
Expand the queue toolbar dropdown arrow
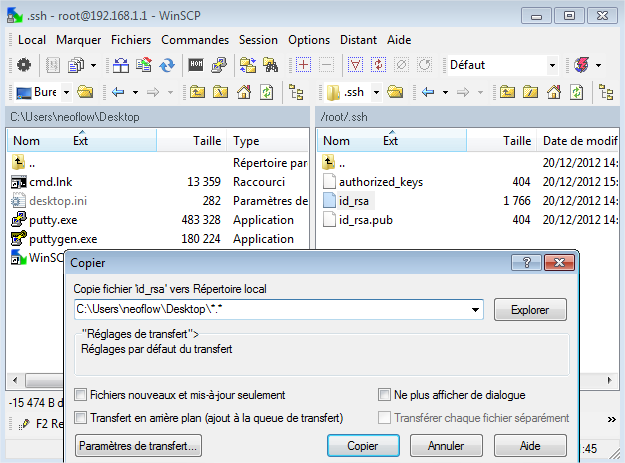click(x=93, y=65)
